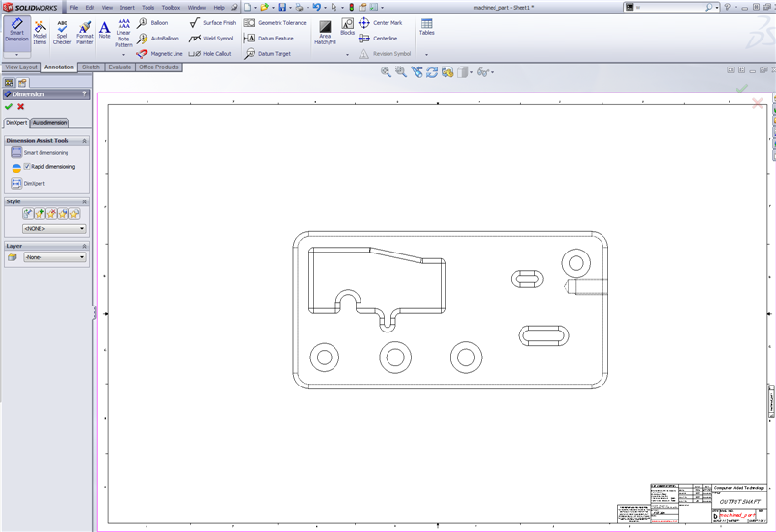Switch to the Evaluate tab

[120, 67]
